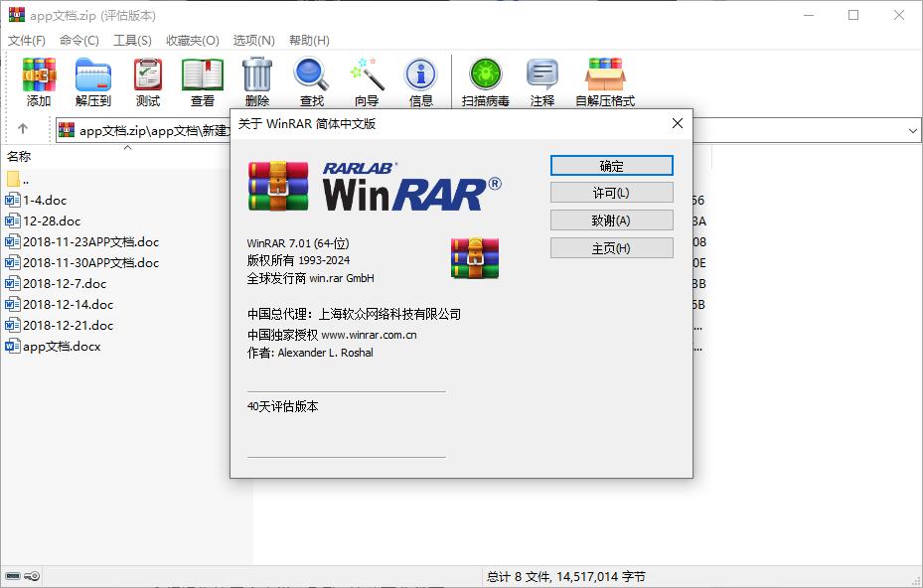Click the 查找 magnifier icon
The width and height of the screenshot is (923, 588).
point(311,74)
